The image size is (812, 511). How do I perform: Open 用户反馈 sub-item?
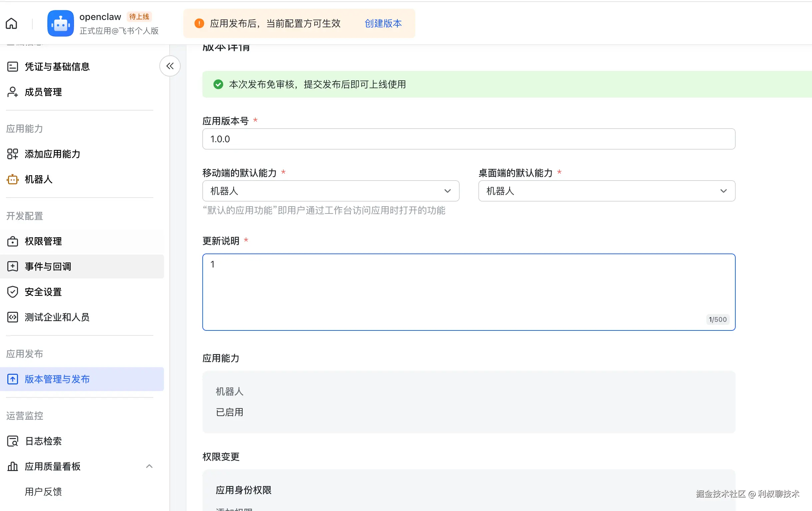click(43, 492)
